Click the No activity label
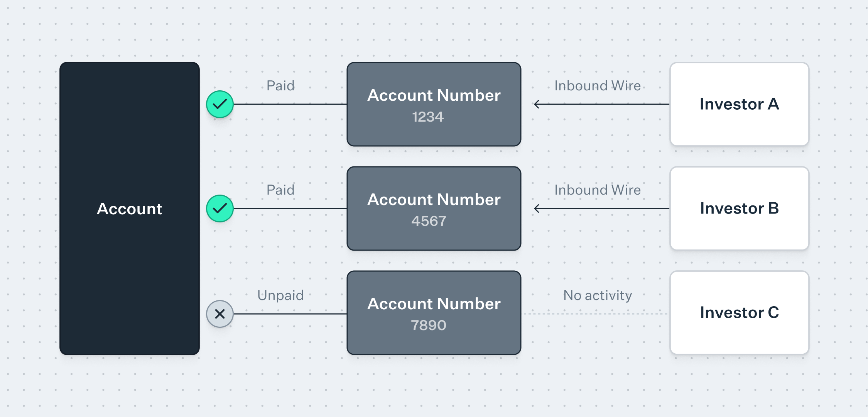This screenshot has height=417, width=868. [x=597, y=295]
